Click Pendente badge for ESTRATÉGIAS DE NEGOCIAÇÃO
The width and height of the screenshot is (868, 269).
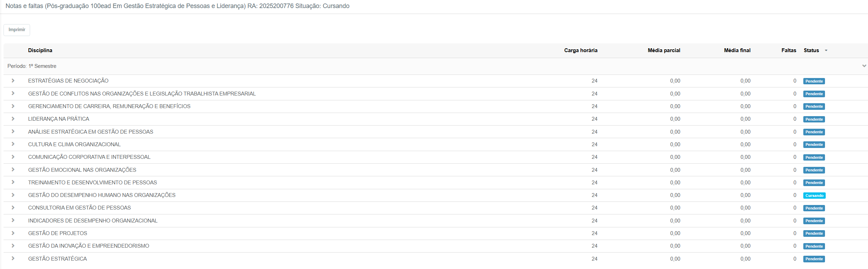[814, 81]
